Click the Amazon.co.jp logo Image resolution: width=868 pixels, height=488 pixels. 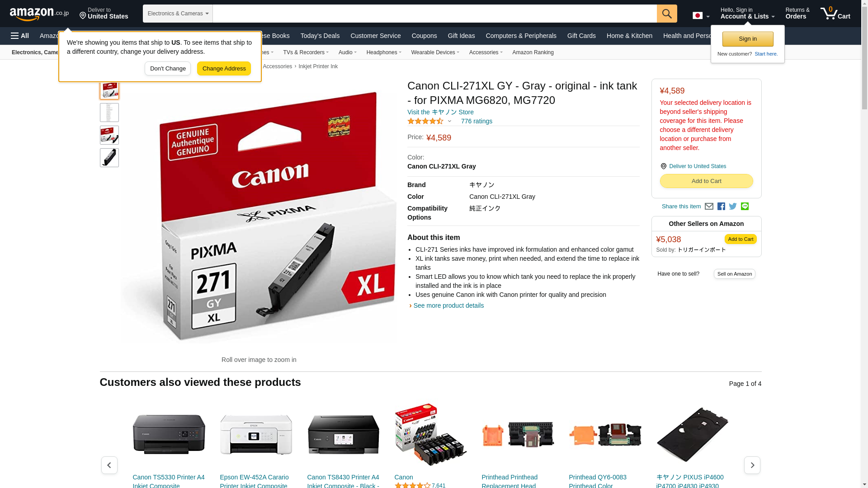tap(39, 14)
